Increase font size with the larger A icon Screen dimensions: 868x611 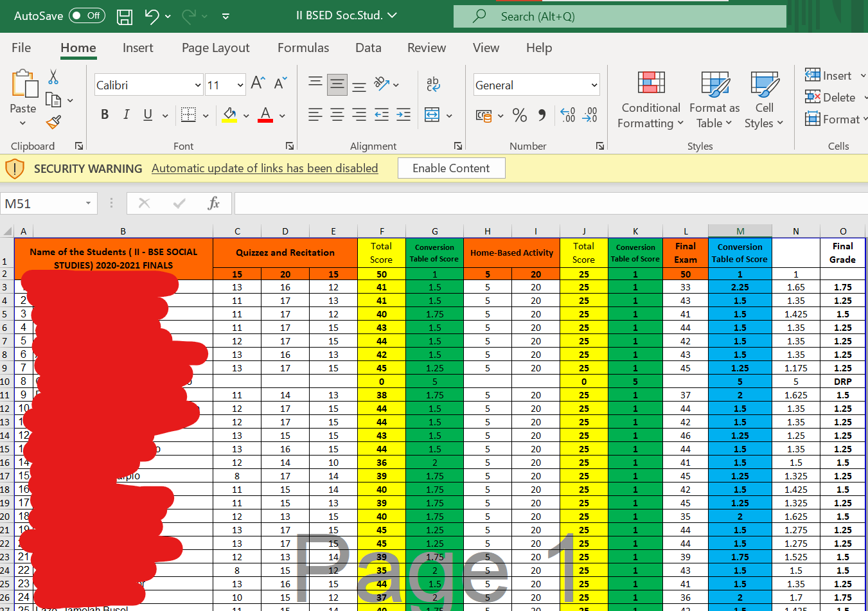pyautogui.click(x=258, y=83)
